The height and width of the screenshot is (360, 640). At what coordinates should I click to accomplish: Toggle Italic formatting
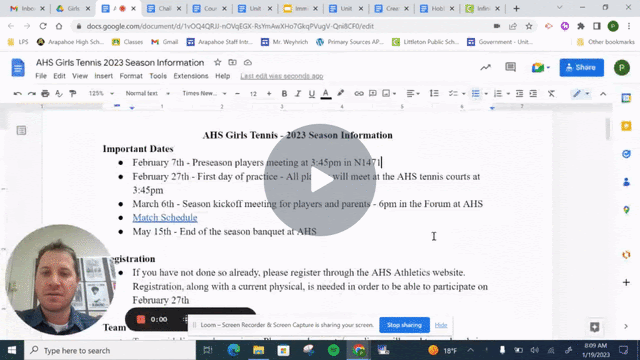click(x=298, y=93)
